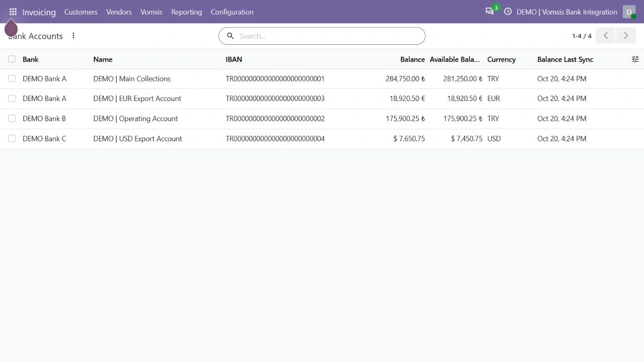Open the DEMO | EUR Export Account record
This screenshot has height=362, width=644.
coord(137,99)
